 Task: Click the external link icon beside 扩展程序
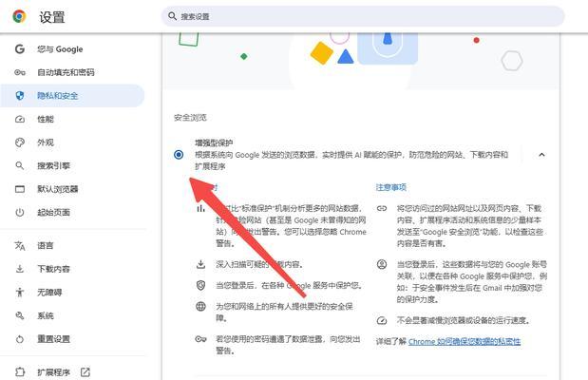pyautogui.click(x=85, y=371)
